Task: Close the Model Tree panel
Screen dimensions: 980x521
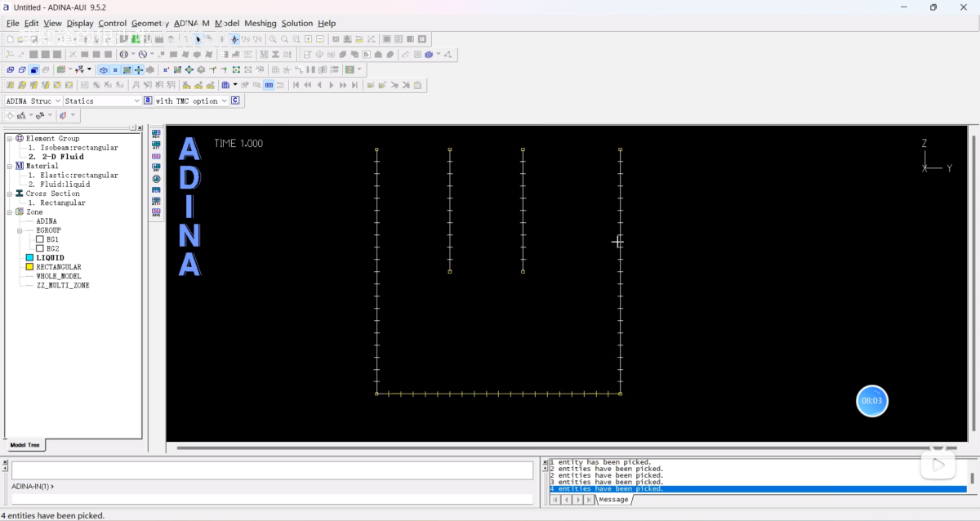Action: 140,128
